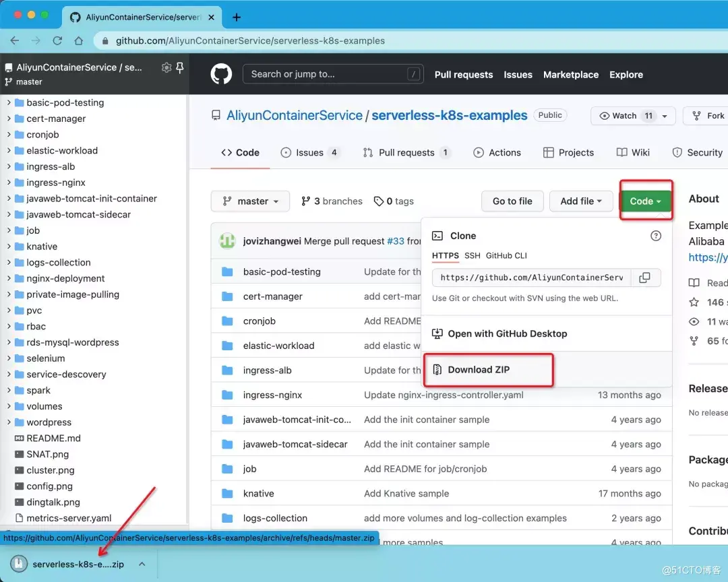
Task: Click the browser back arrow
Action: (x=15, y=40)
